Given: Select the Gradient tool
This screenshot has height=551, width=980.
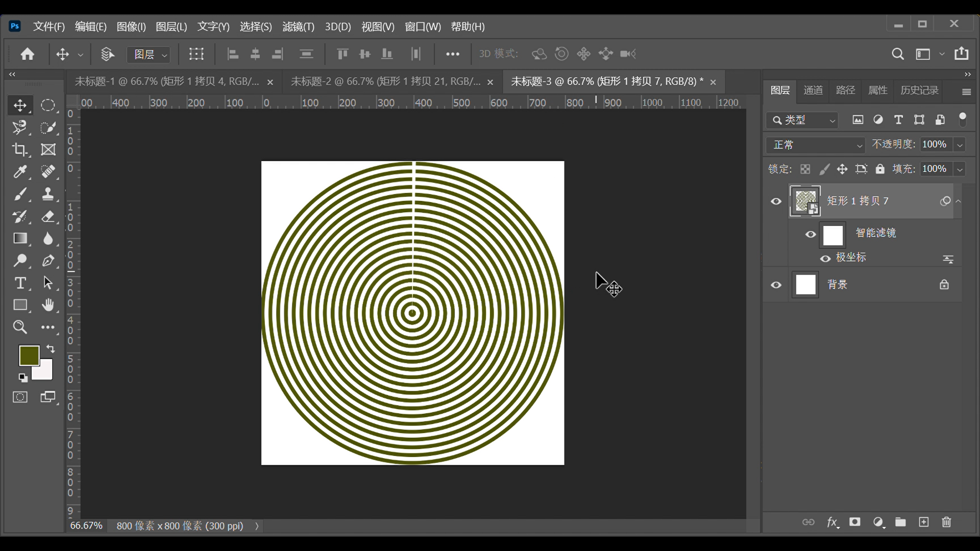Looking at the screenshot, I should pyautogui.click(x=20, y=238).
